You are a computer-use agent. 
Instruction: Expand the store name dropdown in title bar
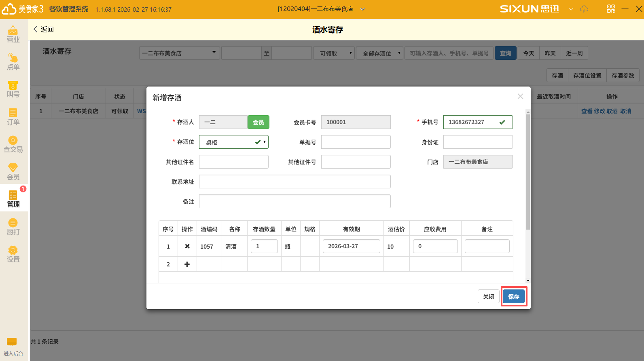click(362, 9)
